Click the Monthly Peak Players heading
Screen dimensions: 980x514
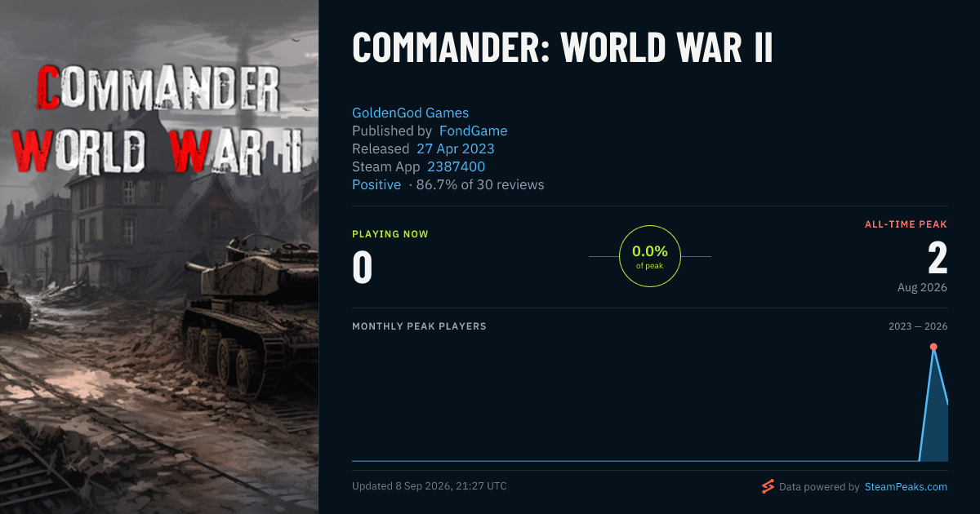419,326
